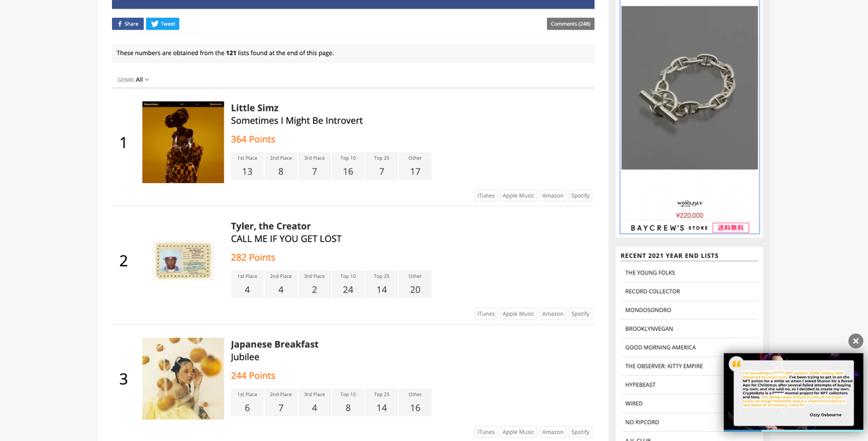The width and height of the screenshot is (868, 441).
Task: Open the Ozzy Osbourne quote video popup
Action: pos(793,392)
